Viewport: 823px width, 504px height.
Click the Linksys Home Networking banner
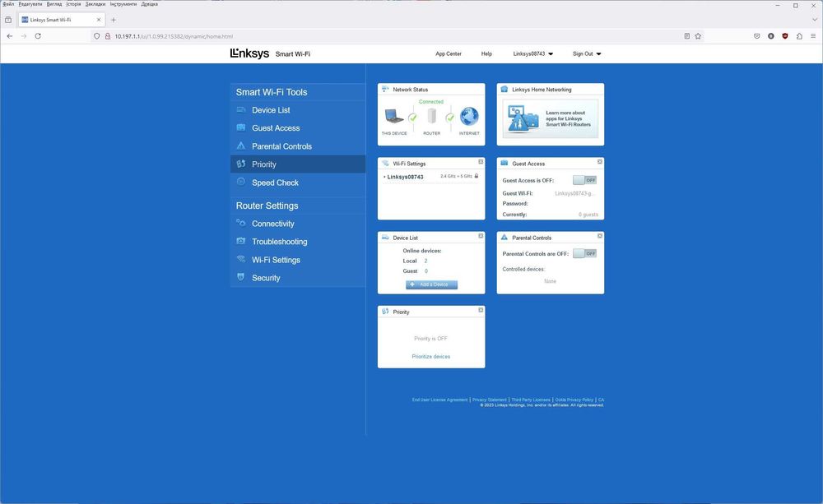pyautogui.click(x=551, y=119)
